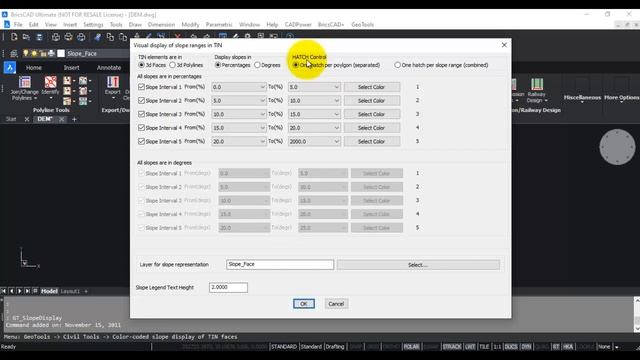
Task: Click the white layer color swatch
Action: tap(61, 53)
